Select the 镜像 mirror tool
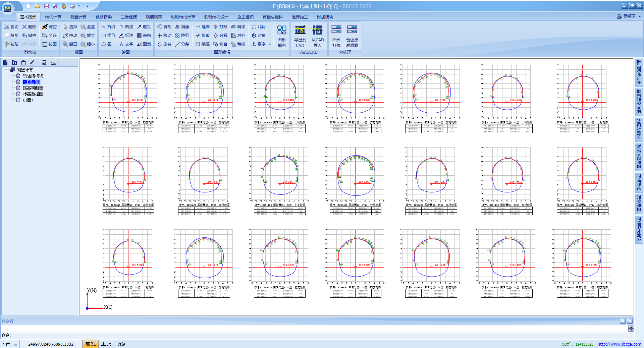644x348 pixels. (182, 27)
